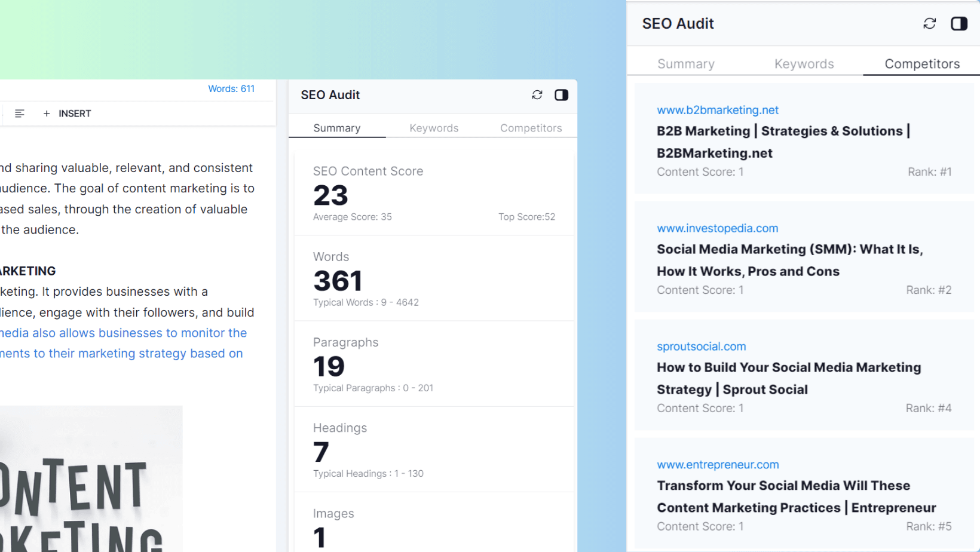The image size is (980, 552).
Task: Click the Rank: #2 label
Action: (x=929, y=290)
